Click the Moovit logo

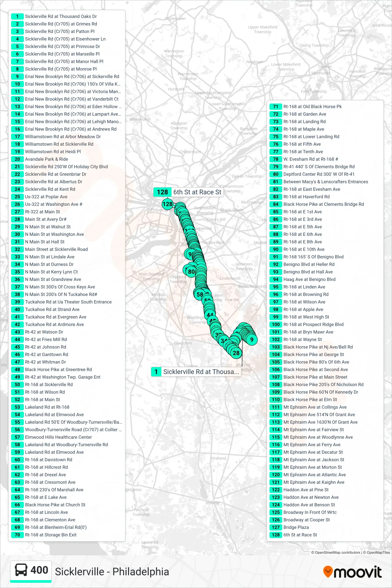pyautogui.click(x=352, y=572)
